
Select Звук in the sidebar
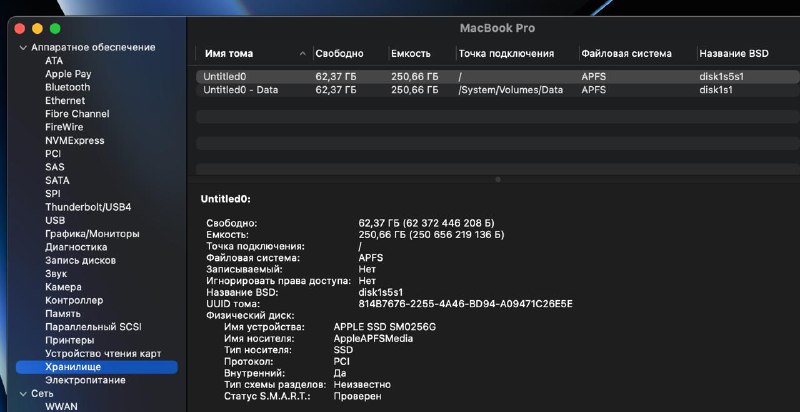pyautogui.click(x=56, y=273)
